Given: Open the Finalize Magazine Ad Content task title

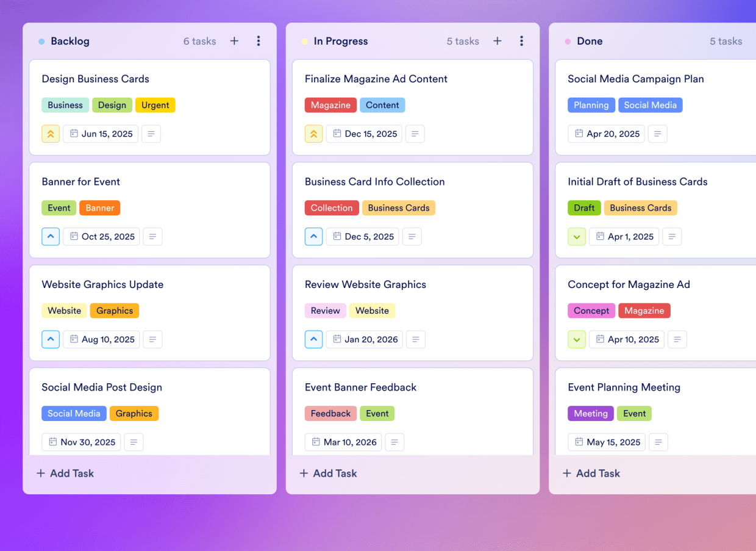Looking at the screenshot, I should (376, 79).
